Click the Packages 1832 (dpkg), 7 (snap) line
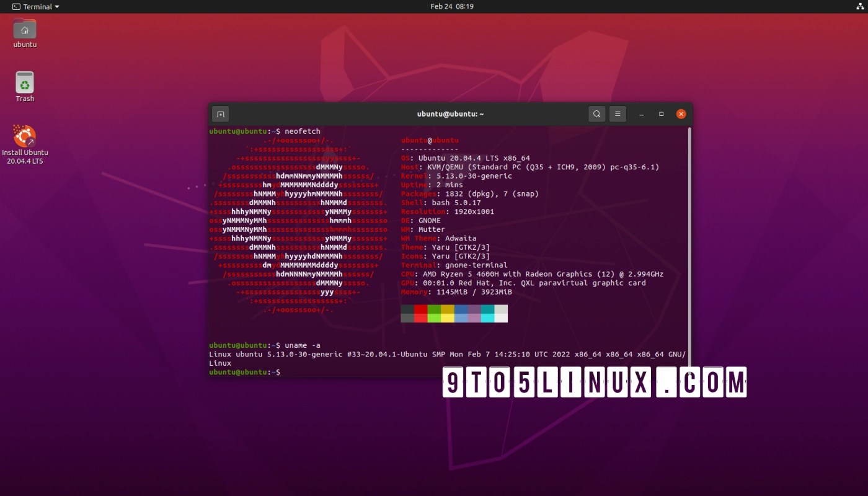The height and width of the screenshot is (496, 868). [x=470, y=193]
